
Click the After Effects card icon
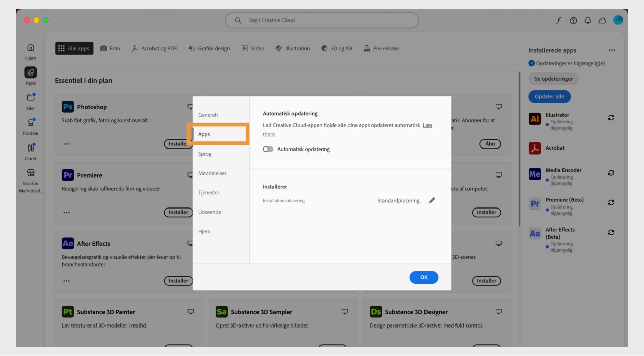pos(68,243)
